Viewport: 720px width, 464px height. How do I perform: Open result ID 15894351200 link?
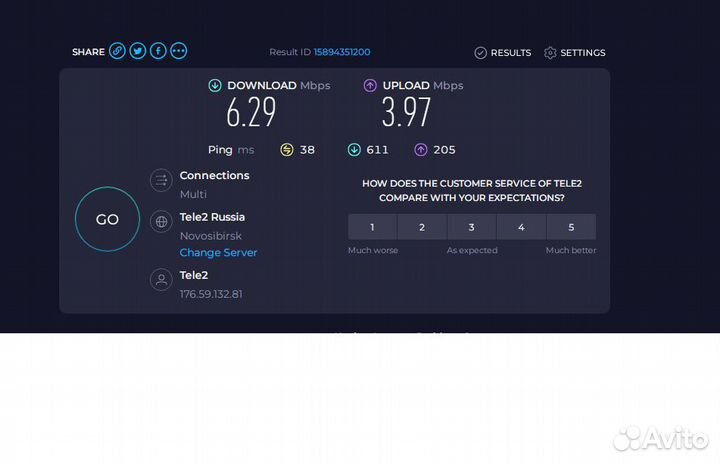pyautogui.click(x=342, y=52)
